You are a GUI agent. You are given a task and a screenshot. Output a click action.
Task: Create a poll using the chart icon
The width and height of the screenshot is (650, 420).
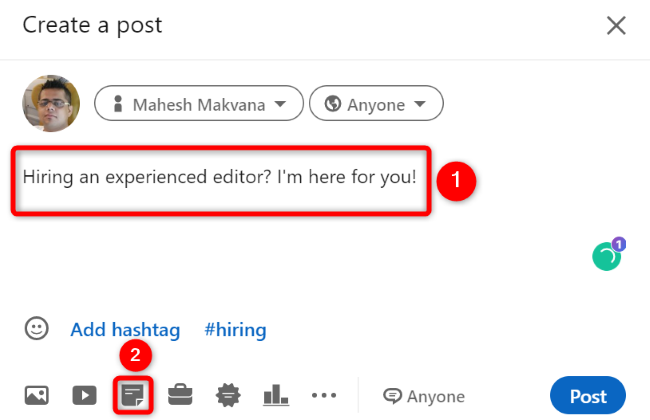click(x=274, y=396)
